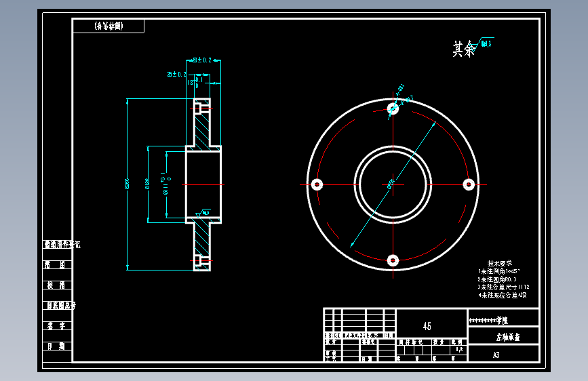Click the 18 dimension with +0.1/0 tolerance
Image resolution: width=588 pixels, height=381 pixels.
[x=195, y=82]
